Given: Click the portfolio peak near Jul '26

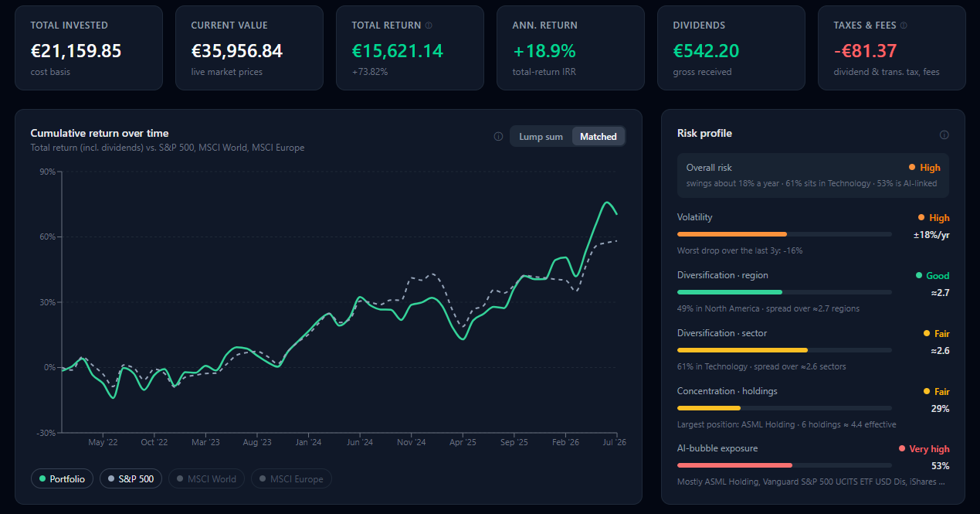Looking at the screenshot, I should click(x=608, y=203).
